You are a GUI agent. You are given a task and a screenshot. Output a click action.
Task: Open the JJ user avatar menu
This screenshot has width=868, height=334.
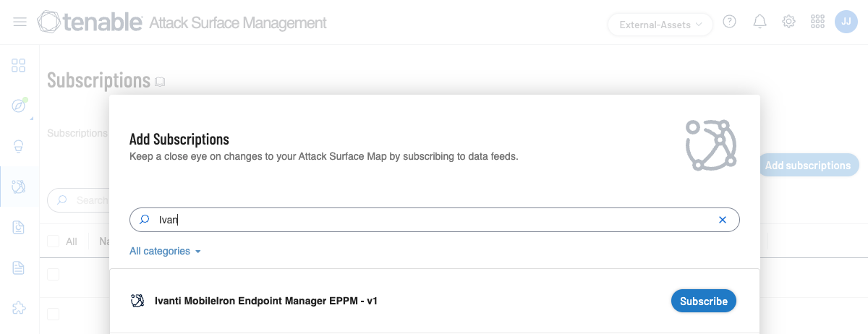tap(846, 22)
